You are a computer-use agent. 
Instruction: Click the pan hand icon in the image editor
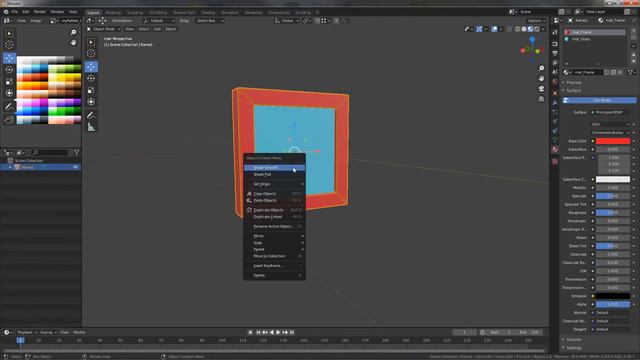[73, 42]
